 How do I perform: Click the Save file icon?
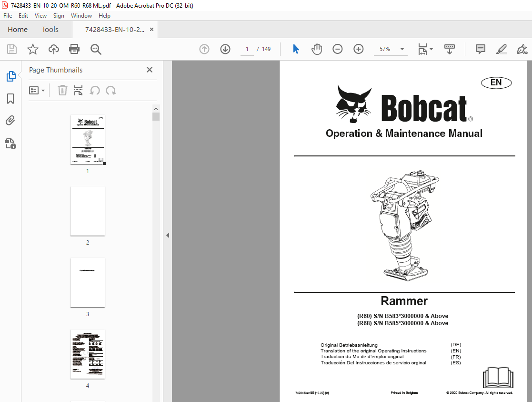[12, 49]
